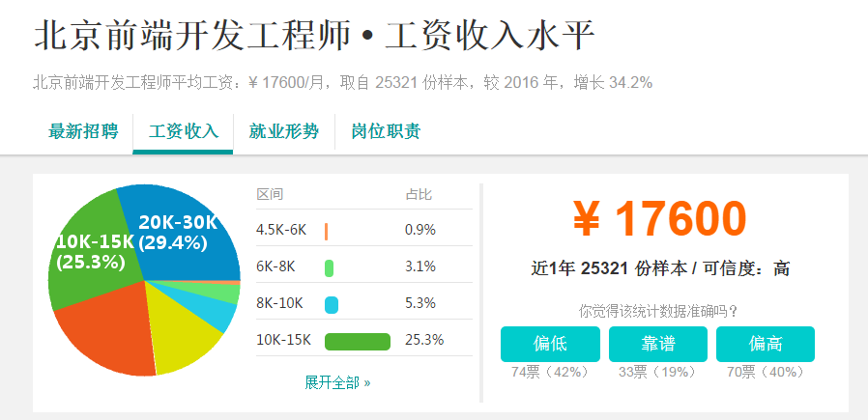The width and height of the screenshot is (868, 420).
Task: Click the 区间 column header
Action: coord(270,194)
